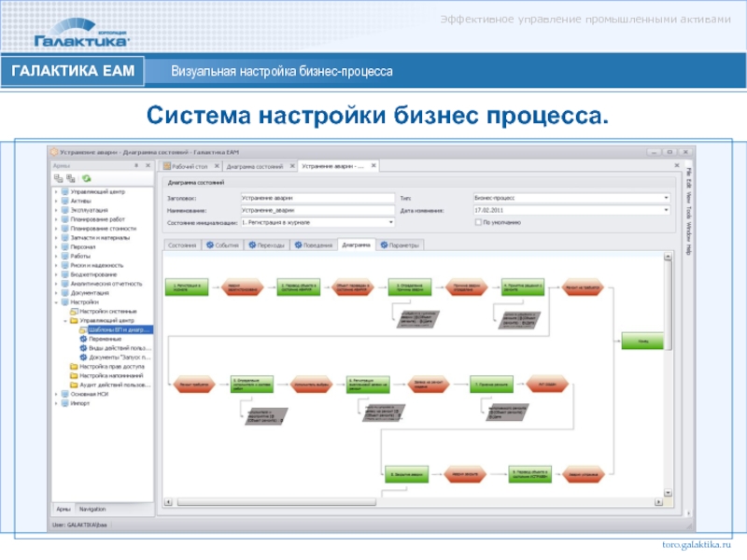Image resolution: width=747 pixels, height=560 pixels.
Task: Click the module icon next to Работы
Action: 65,256
